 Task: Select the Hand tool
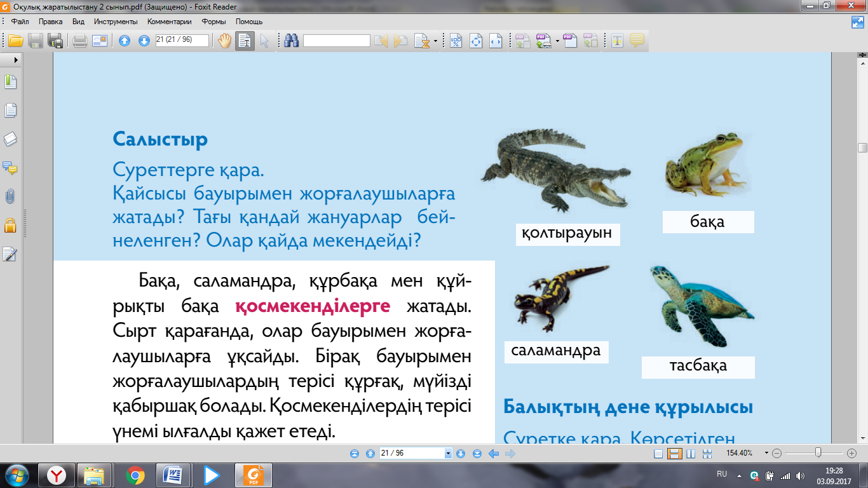[x=225, y=41]
